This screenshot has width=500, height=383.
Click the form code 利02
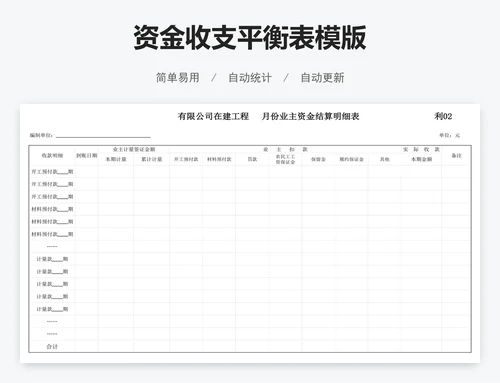click(x=443, y=116)
